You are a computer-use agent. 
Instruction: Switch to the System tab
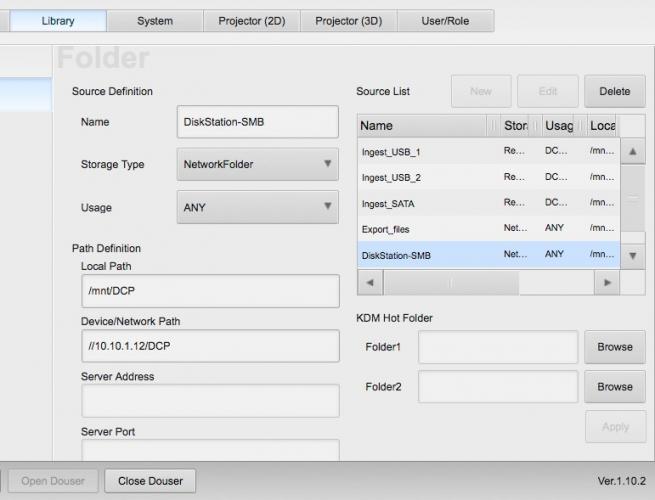(x=155, y=21)
